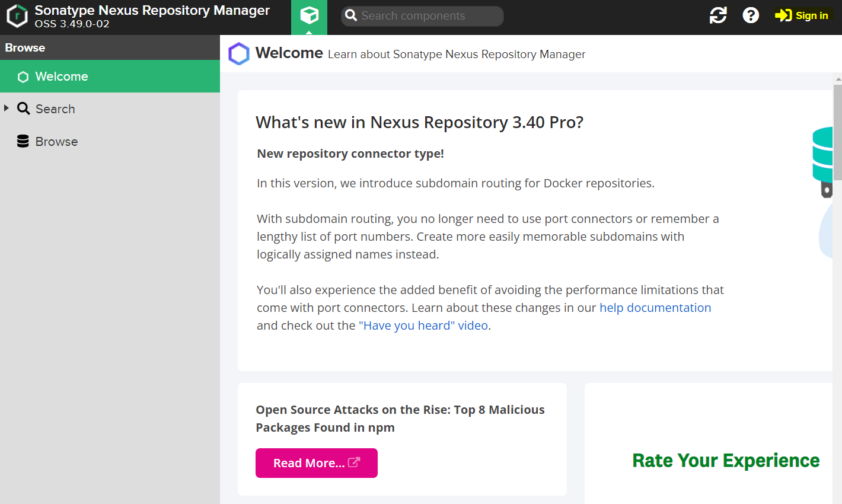Image resolution: width=842 pixels, height=504 pixels.
Task: Click the Welcome page hexagon icon by title
Action: pyautogui.click(x=239, y=54)
